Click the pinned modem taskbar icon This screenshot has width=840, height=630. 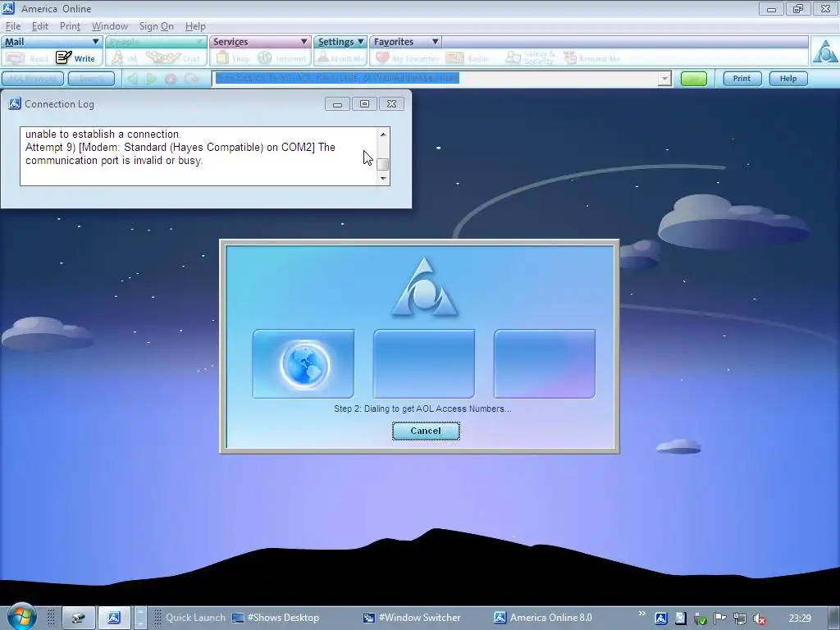click(78, 618)
